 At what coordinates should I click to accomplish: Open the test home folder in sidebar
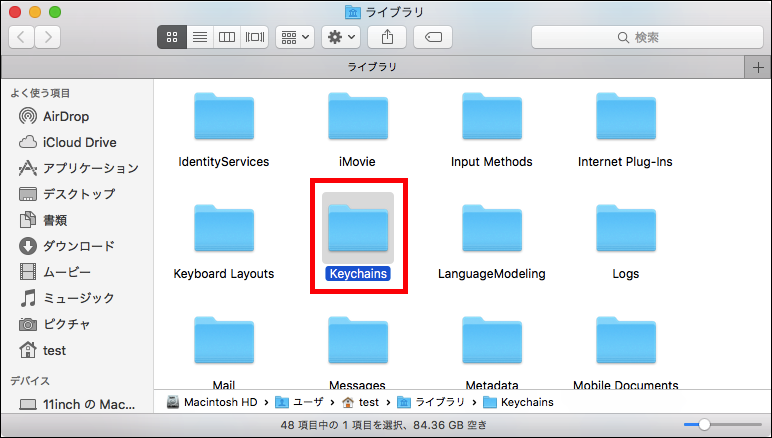[42, 350]
